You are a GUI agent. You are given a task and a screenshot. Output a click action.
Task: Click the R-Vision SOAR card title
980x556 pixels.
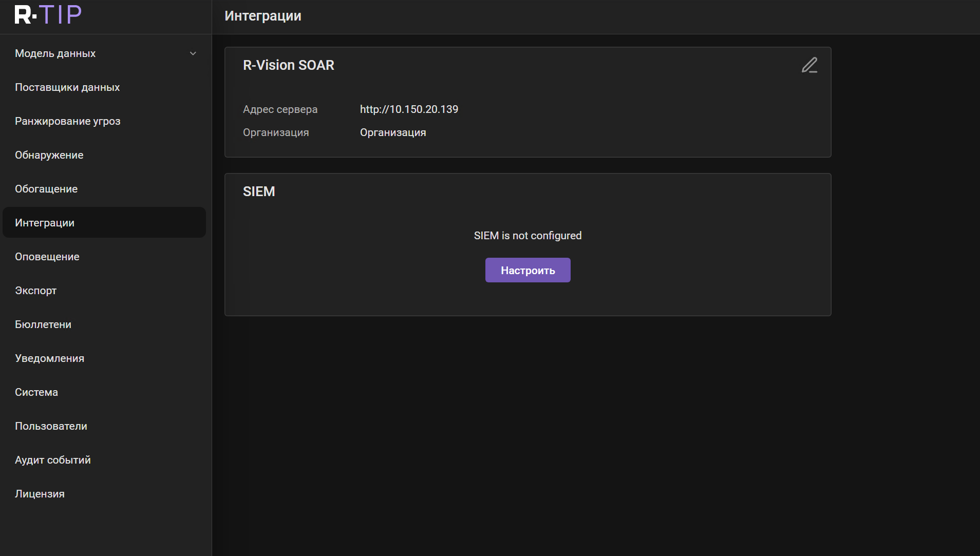(288, 65)
